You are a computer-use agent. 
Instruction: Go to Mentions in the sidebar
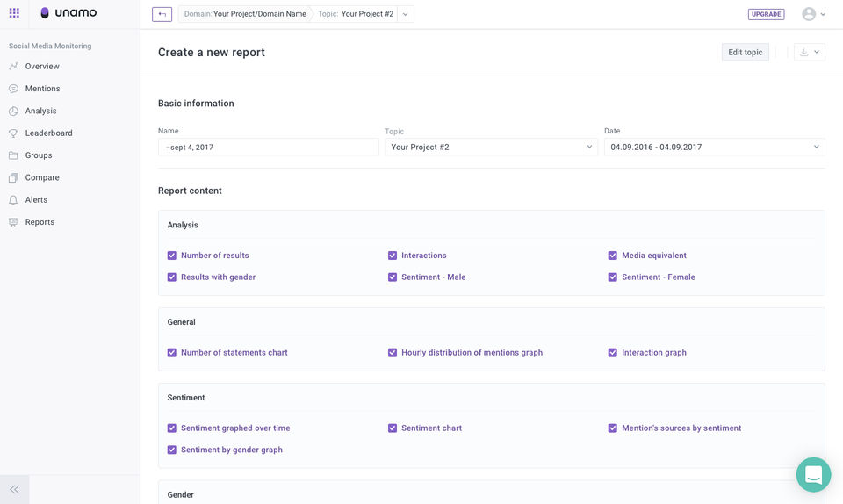[42, 89]
